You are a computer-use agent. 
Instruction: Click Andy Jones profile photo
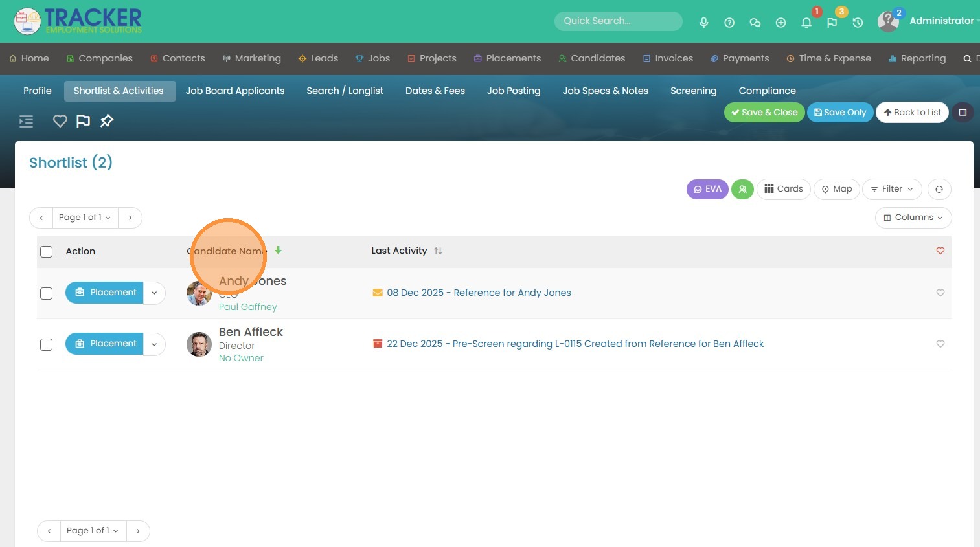pyautogui.click(x=199, y=293)
